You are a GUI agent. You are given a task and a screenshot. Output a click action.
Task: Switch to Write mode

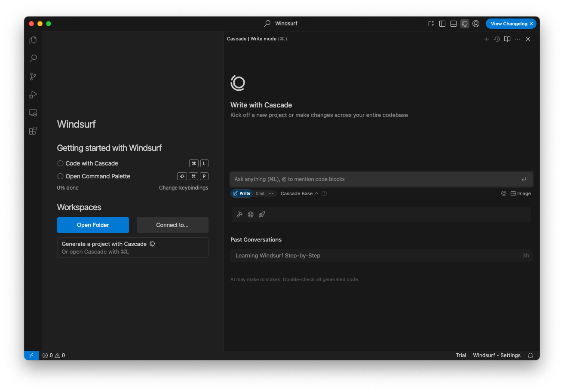tap(242, 193)
